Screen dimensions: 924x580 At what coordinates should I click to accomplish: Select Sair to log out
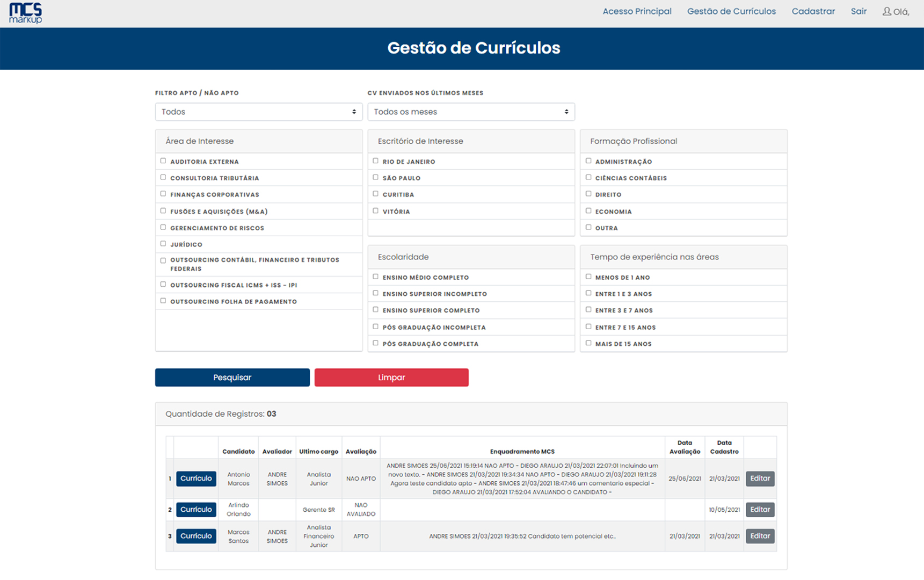(858, 11)
